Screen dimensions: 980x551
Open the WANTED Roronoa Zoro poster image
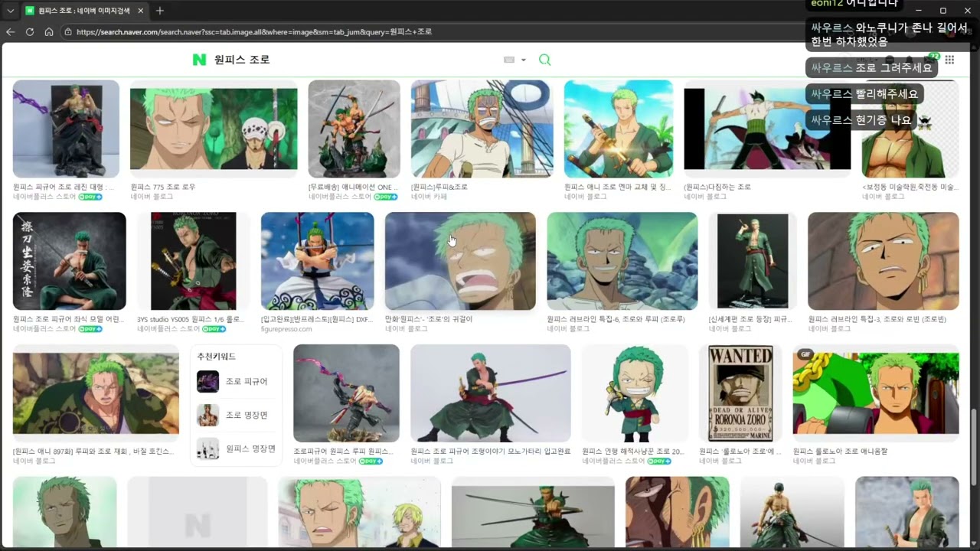pos(740,393)
